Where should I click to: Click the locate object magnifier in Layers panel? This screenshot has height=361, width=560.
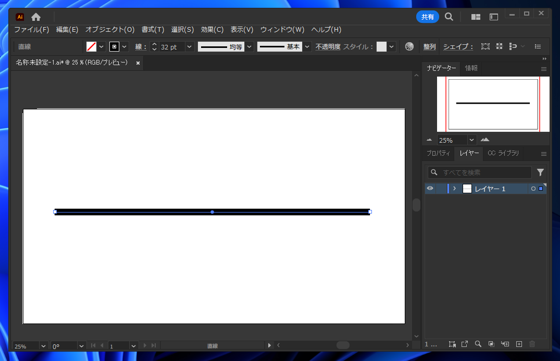tap(478, 344)
